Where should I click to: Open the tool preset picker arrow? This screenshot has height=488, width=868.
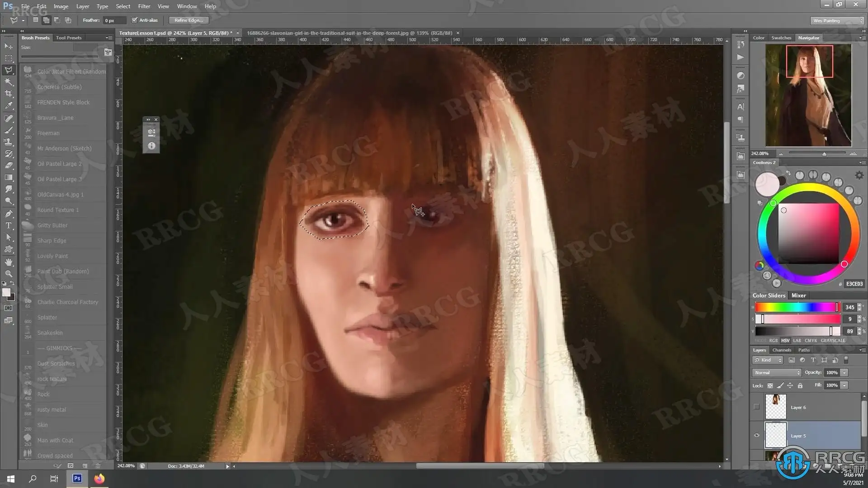coord(23,20)
